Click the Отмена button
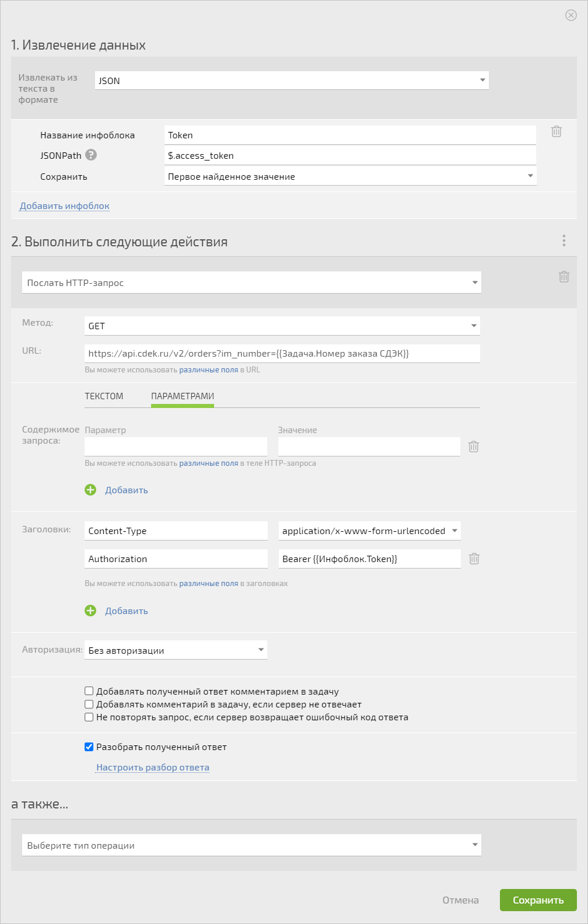The width and height of the screenshot is (588, 924). [x=461, y=900]
